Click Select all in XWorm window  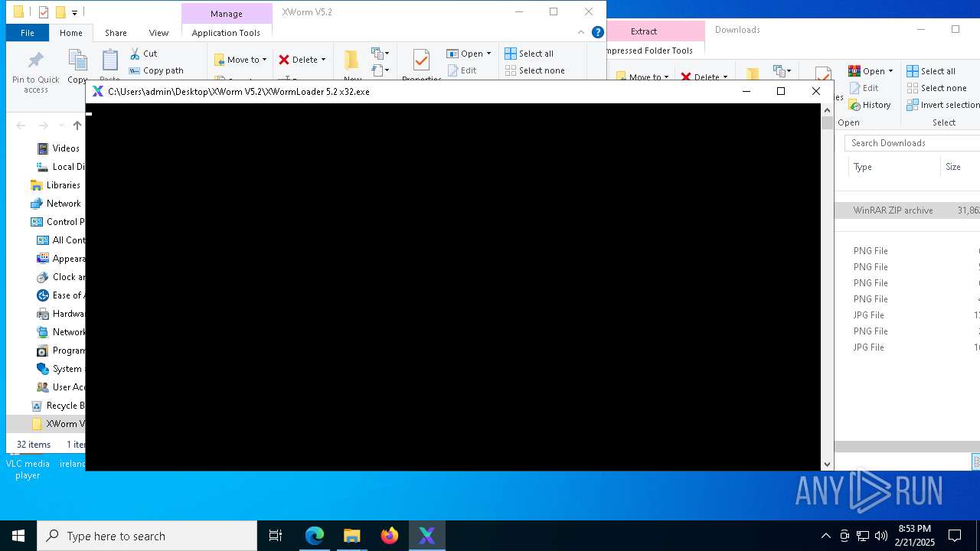point(529,54)
